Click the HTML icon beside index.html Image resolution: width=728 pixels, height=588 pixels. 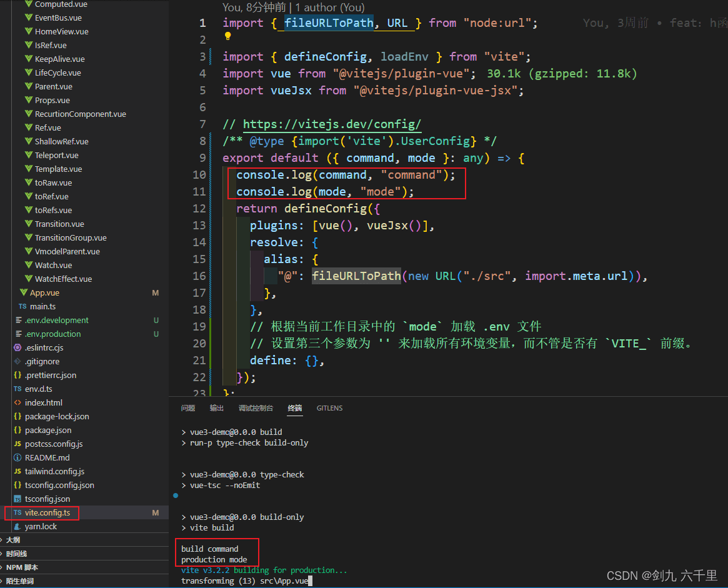(17, 402)
